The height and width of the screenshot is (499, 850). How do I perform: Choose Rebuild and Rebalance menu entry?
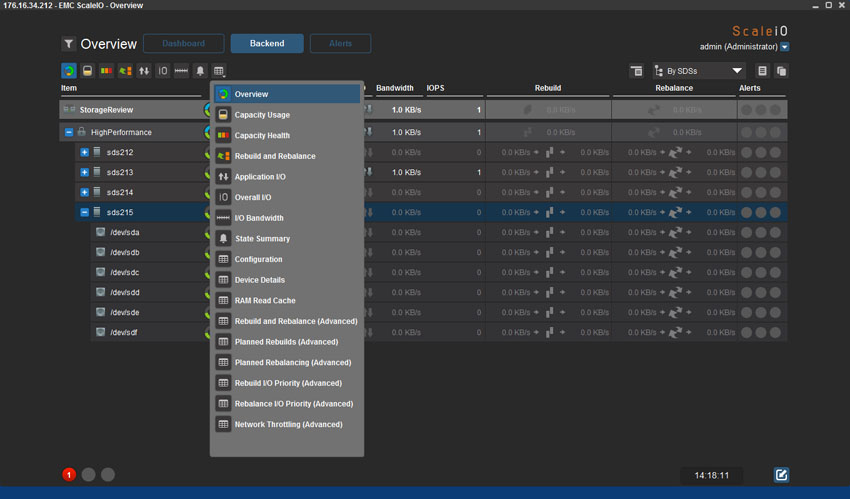pos(287,156)
